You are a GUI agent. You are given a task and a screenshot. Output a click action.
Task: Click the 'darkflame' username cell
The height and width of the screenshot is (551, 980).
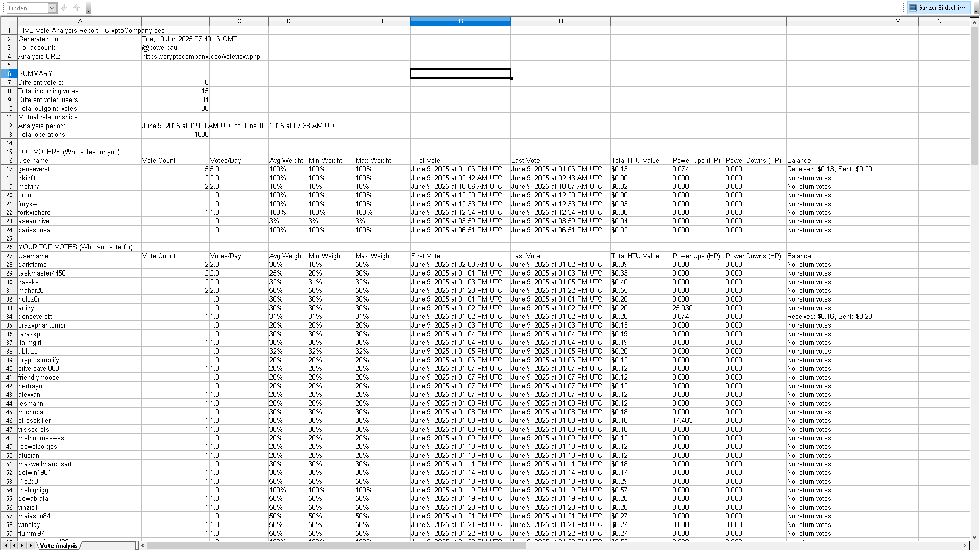[x=80, y=265]
